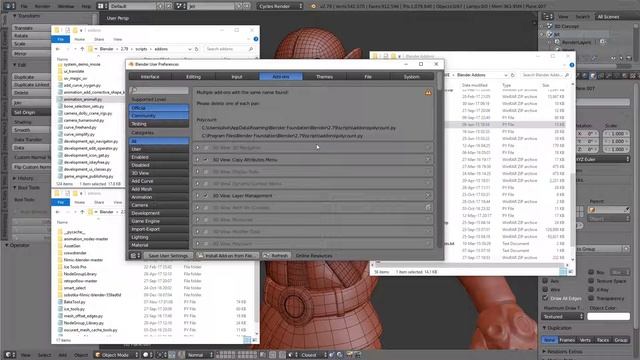The image size is (640, 360).
Task: Go up one folder in addons Explorer window
Action: pyautogui.click(x=82, y=49)
